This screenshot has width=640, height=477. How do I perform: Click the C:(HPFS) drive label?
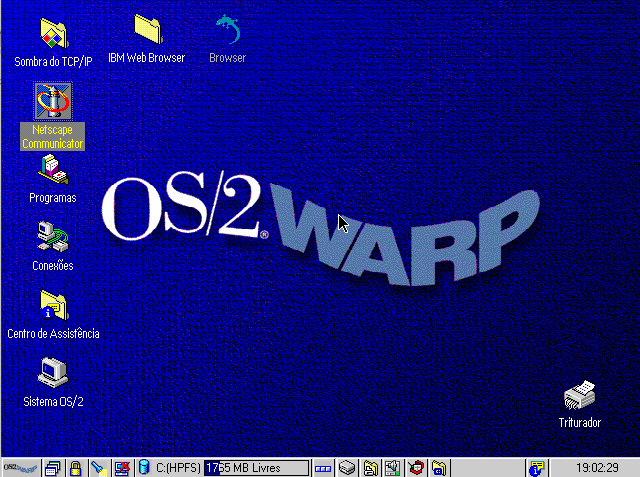click(x=176, y=468)
